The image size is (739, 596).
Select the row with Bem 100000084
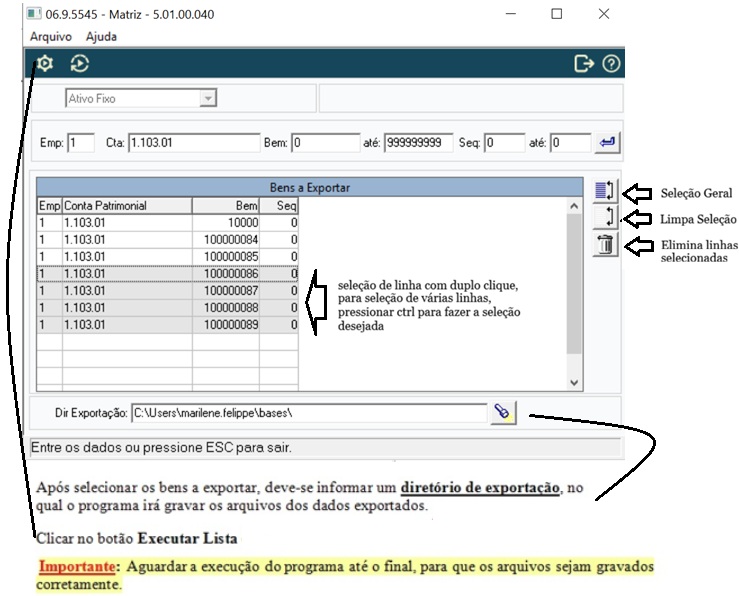(x=167, y=239)
